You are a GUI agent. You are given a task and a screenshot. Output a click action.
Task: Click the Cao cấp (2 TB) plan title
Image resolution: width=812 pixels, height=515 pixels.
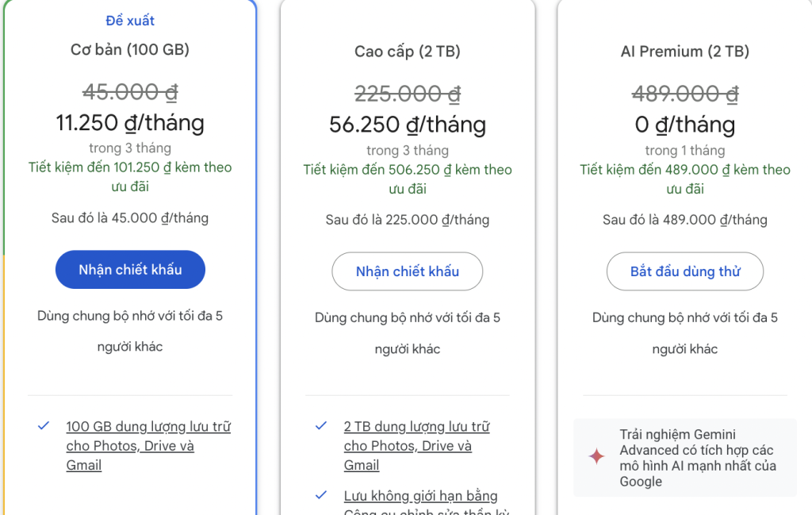(x=407, y=52)
